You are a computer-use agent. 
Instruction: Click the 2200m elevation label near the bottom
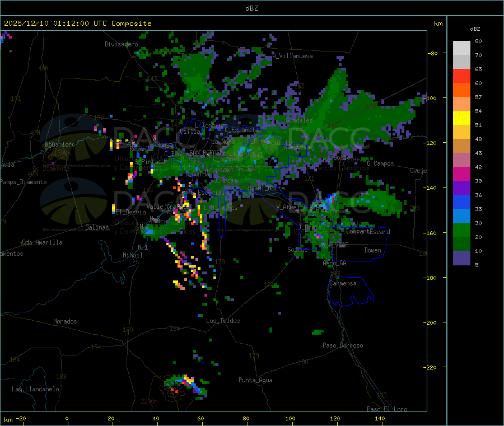pyautogui.click(x=149, y=401)
